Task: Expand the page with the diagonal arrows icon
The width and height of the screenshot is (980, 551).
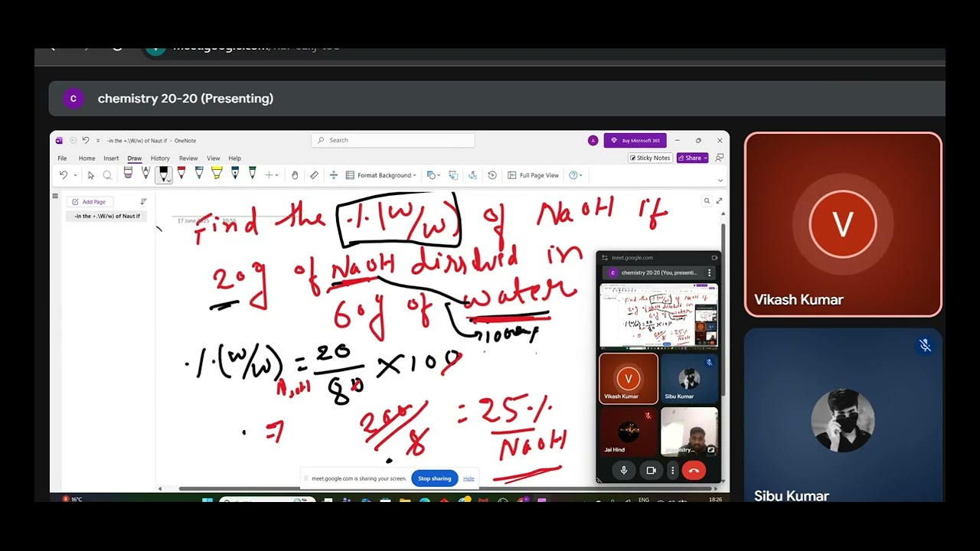Action: (x=719, y=201)
